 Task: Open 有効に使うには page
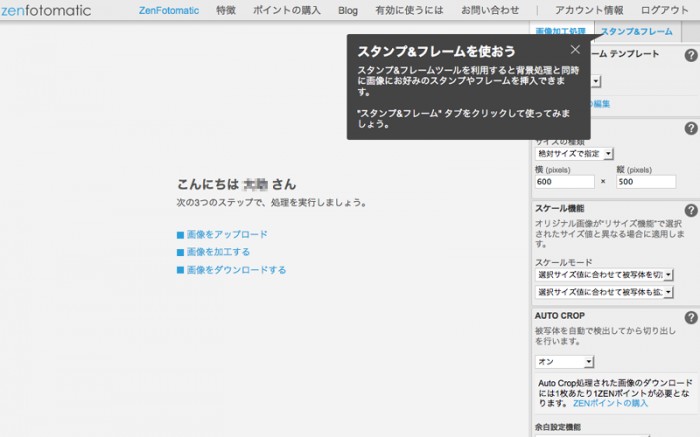409,10
